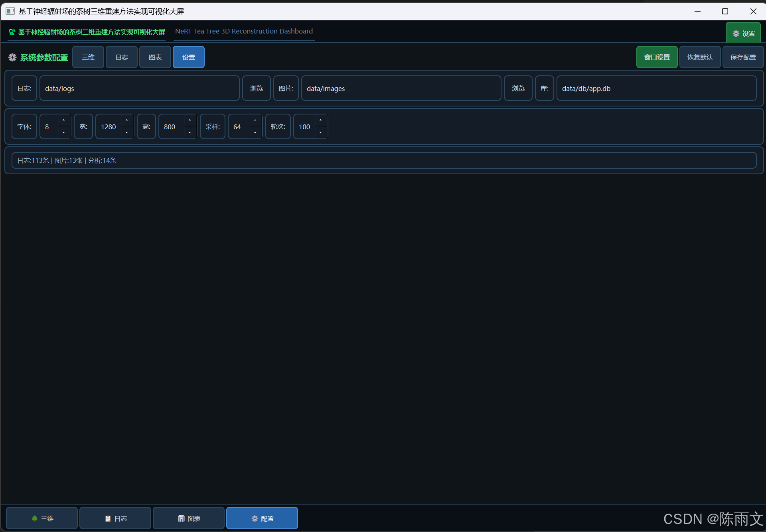Browse for the log directory (浏览 after data/logs)
This screenshot has height=532, width=766.
point(257,88)
